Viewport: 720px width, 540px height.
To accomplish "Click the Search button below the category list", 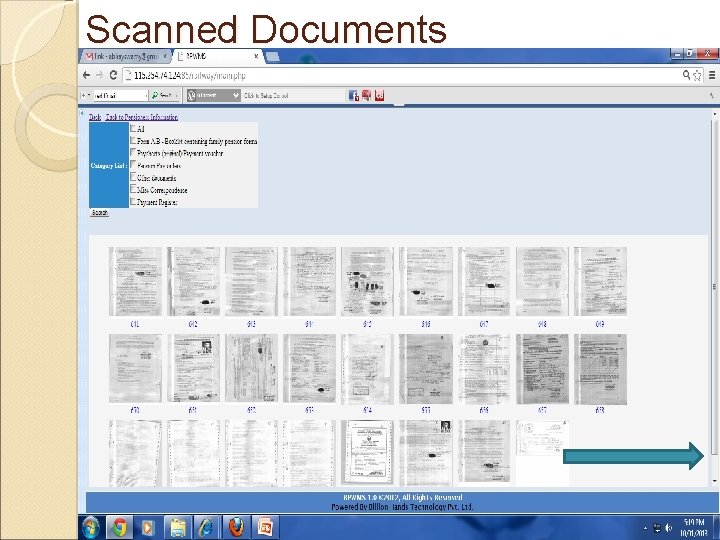I will [100, 213].
